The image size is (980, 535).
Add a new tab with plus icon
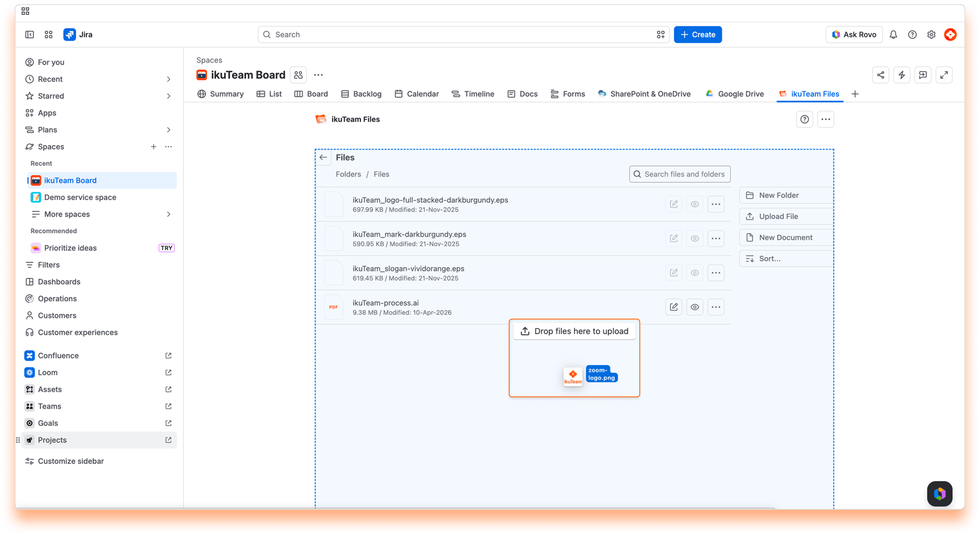tap(855, 94)
